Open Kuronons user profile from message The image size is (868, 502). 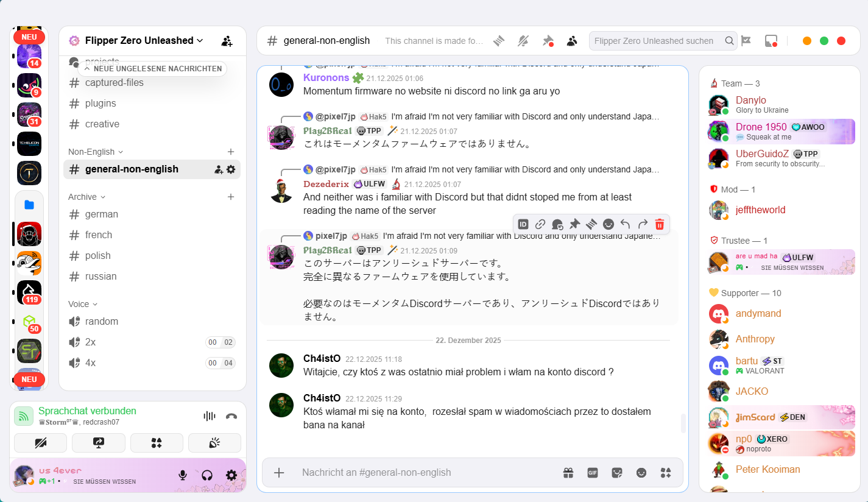[x=326, y=77]
